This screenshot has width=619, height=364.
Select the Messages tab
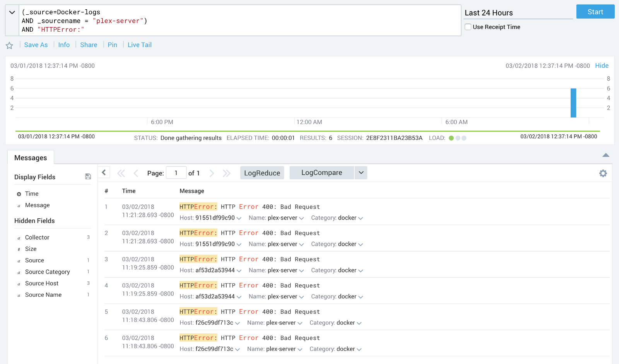[31, 158]
